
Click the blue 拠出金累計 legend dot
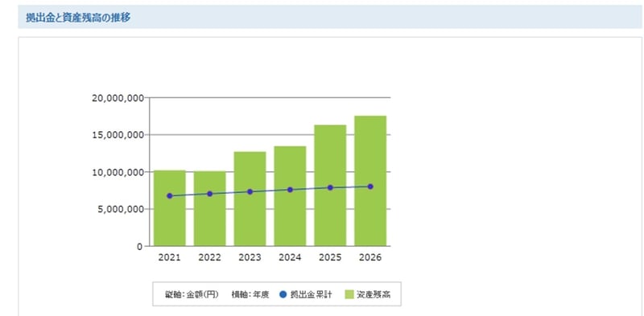click(283, 294)
